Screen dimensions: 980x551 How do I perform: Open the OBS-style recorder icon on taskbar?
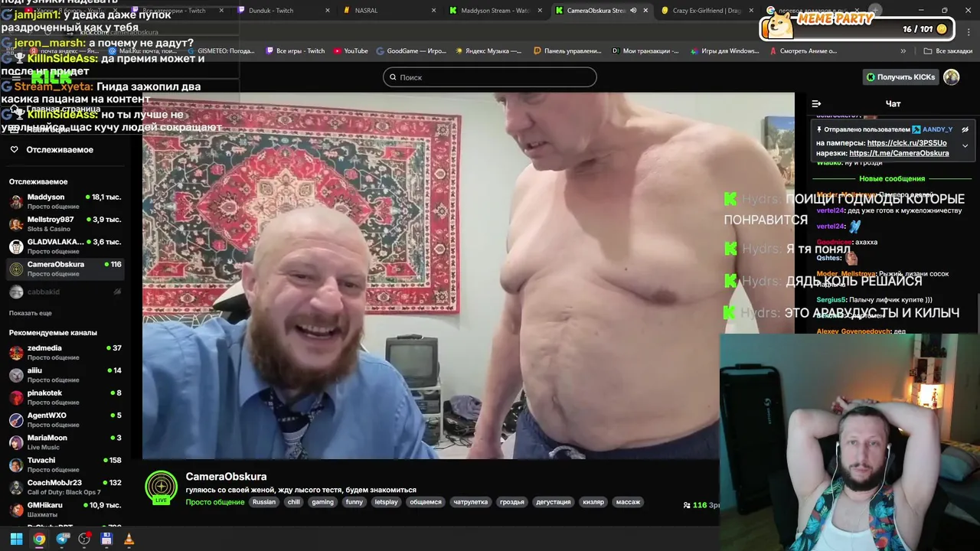[x=84, y=539]
